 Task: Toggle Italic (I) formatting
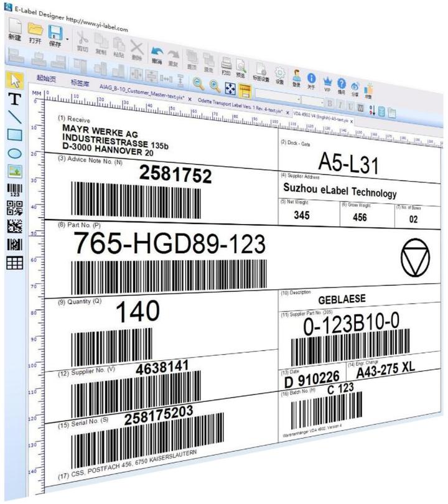tap(340, 105)
